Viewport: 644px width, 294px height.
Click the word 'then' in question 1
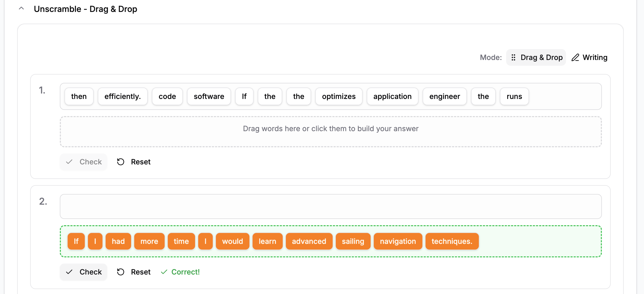(x=79, y=96)
